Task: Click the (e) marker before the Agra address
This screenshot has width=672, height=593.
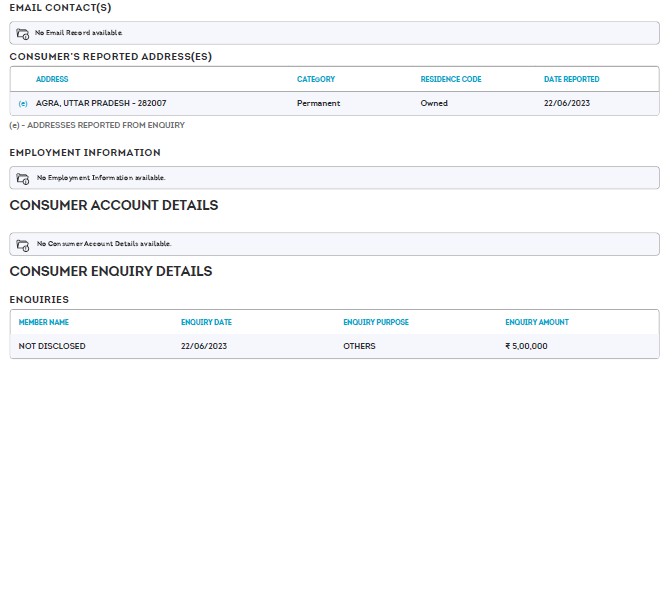Action: [x=23, y=104]
